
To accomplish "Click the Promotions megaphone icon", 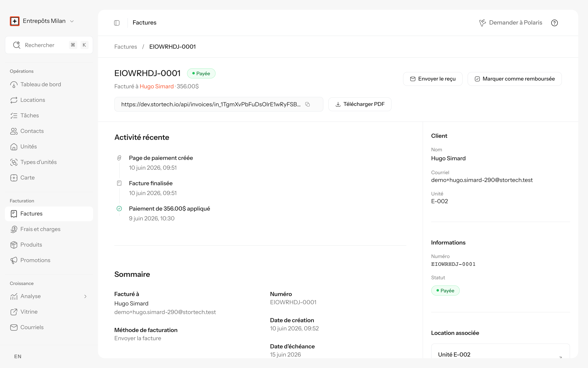I will click(14, 260).
